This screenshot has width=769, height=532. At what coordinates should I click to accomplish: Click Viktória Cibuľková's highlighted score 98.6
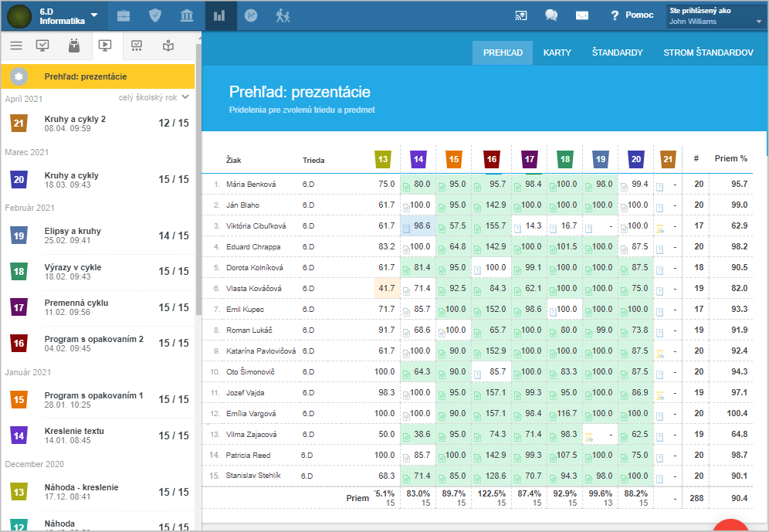pos(418,226)
